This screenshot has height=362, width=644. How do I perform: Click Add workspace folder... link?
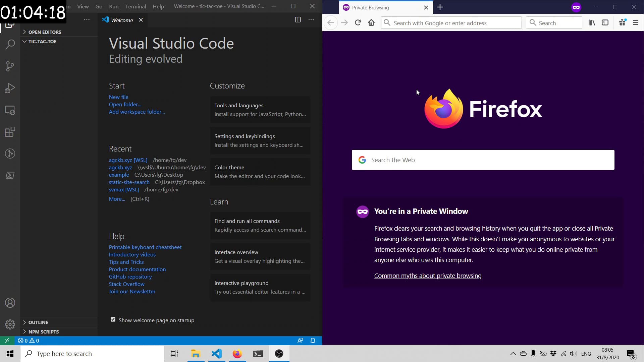click(137, 112)
